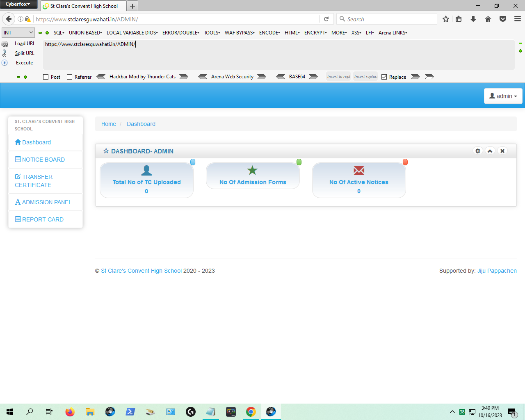Click the No Of Active Notices envelope tile
Viewport: 525px width, 420px height.
pyautogui.click(x=359, y=180)
